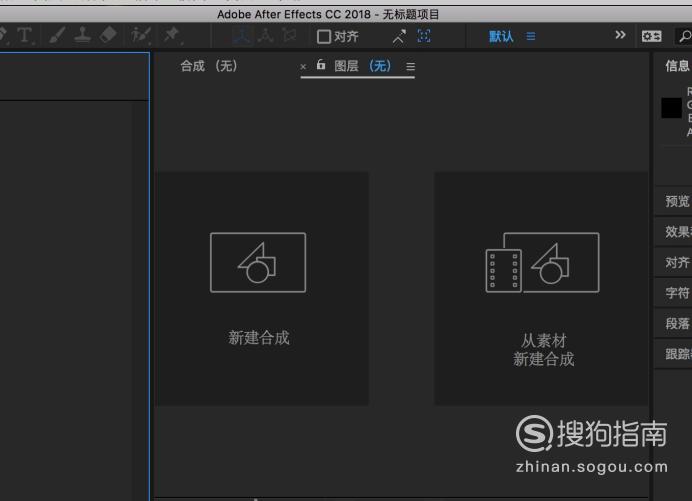Click the 新建合成 label
This screenshot has width=692, height=501.
tap(259, 338)
